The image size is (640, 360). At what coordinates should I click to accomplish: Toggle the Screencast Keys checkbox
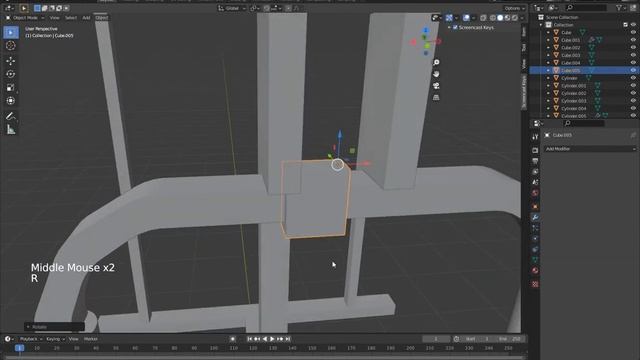(455, 27)
